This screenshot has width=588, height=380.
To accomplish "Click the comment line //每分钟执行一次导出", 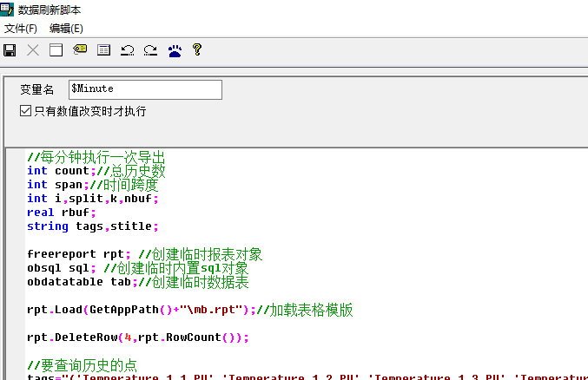I will (x=96, y=157).
